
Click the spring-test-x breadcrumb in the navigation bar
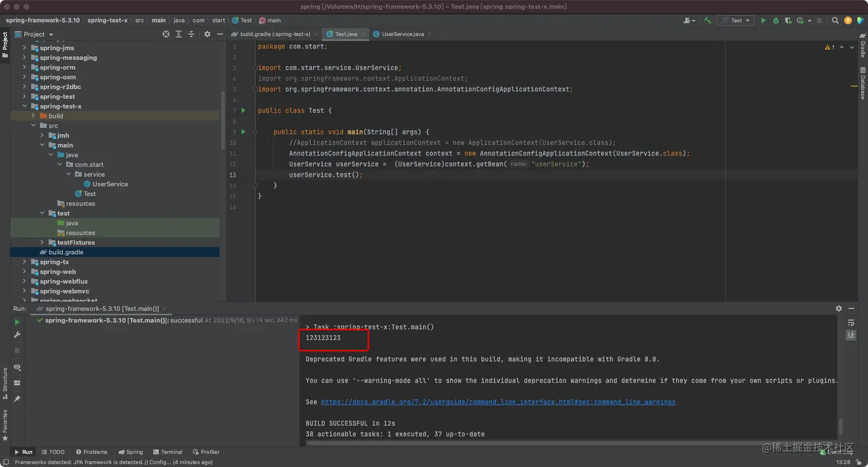click(107, 21)
